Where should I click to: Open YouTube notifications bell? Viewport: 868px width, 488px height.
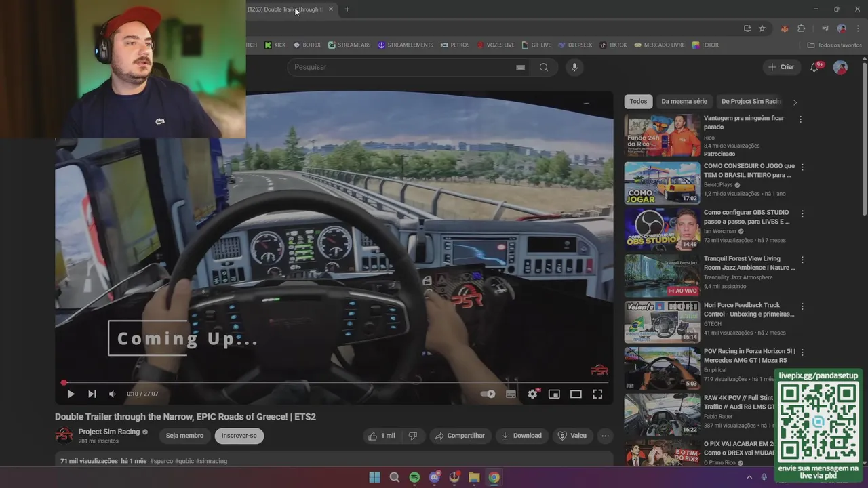click(815, 67)
